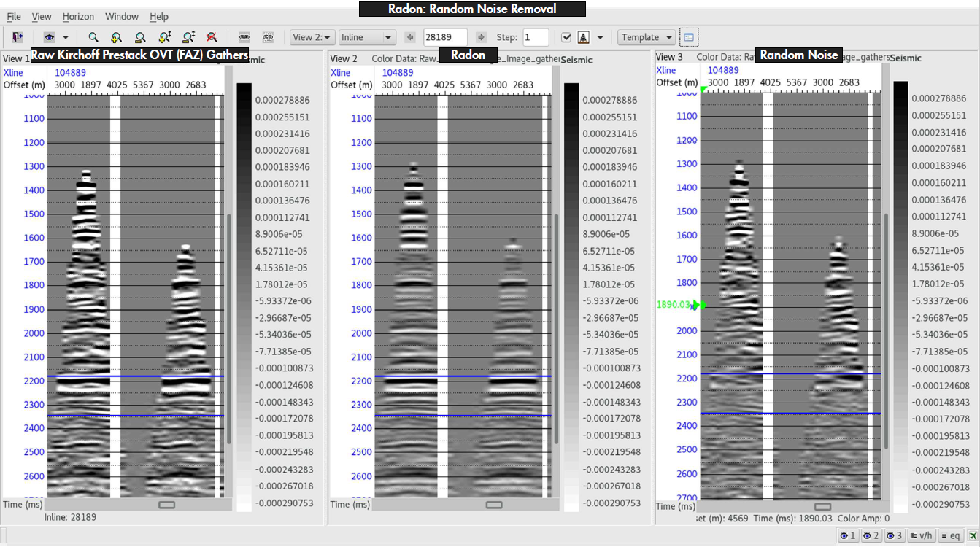Click the red-crossed zoom reset icon
Screen dimensions: 980x547
(x=212, y=36)
